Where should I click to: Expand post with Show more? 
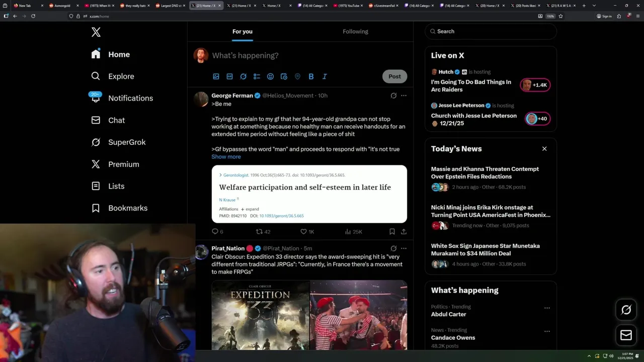(226, 157)
